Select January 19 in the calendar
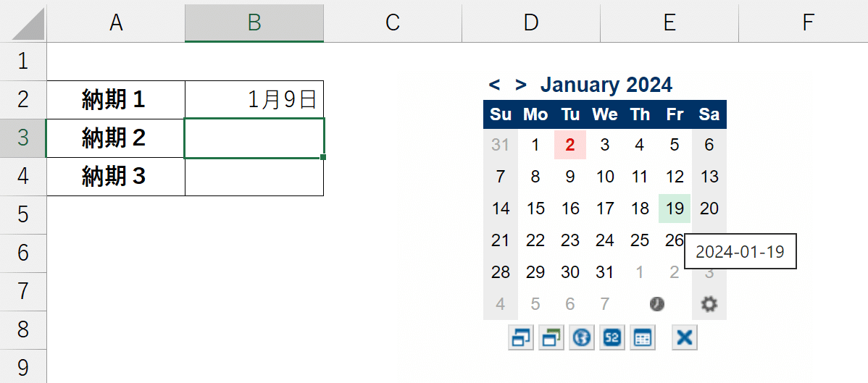 tap(675, 209)
